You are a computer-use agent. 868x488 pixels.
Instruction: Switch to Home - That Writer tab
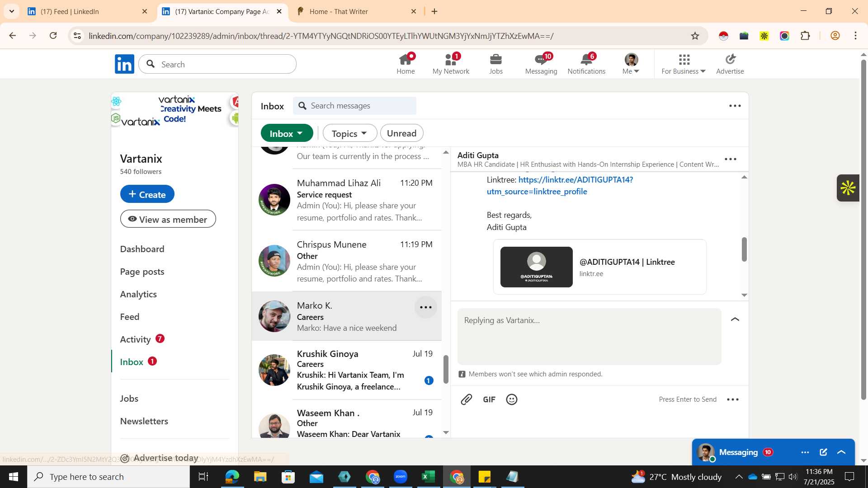357,11
